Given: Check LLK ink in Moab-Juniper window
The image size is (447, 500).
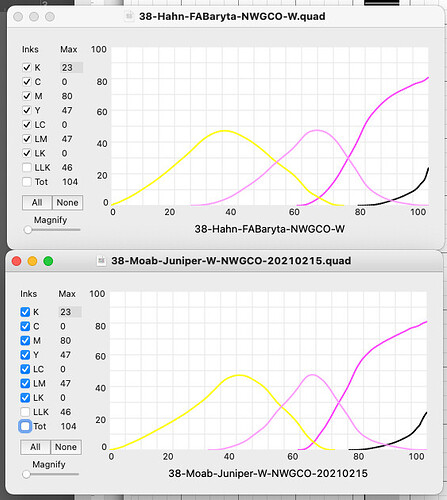Looking at the screenshot, I should click(x=25, y=412).
